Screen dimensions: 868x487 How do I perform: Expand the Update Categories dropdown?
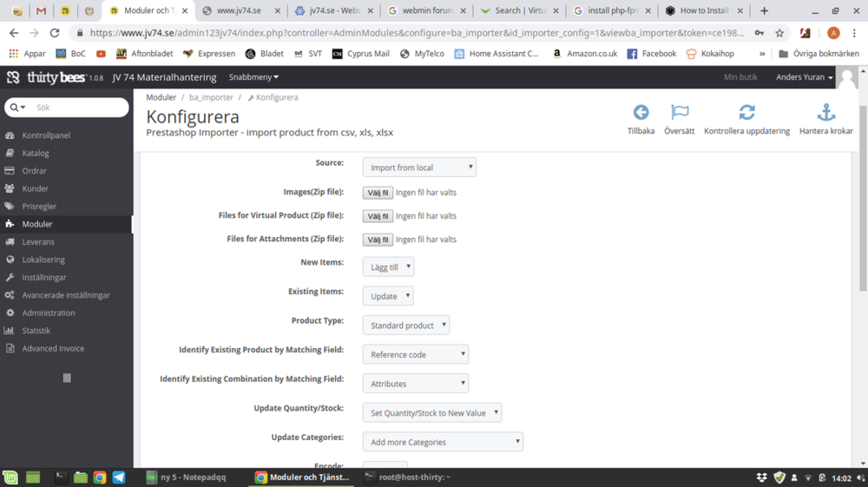[x=443, y=442]
